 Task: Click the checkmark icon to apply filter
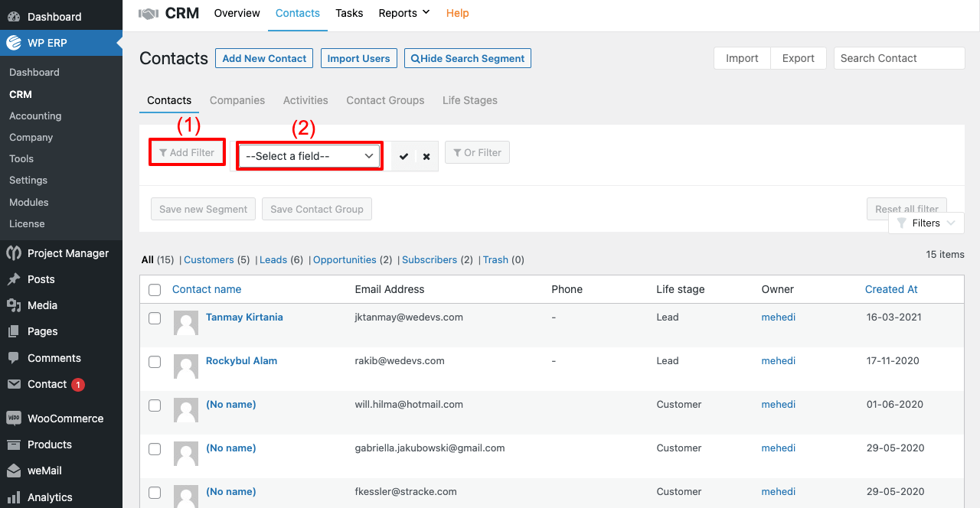coord(403,156)
